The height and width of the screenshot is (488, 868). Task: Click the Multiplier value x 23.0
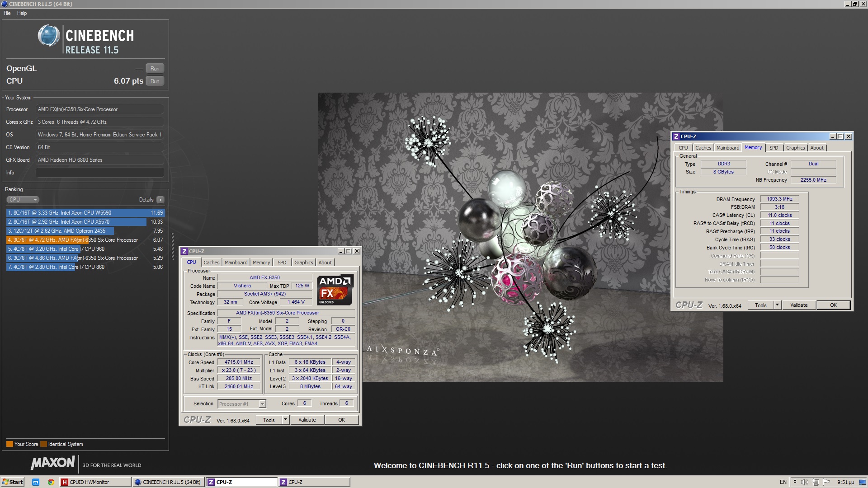point(239,371)
